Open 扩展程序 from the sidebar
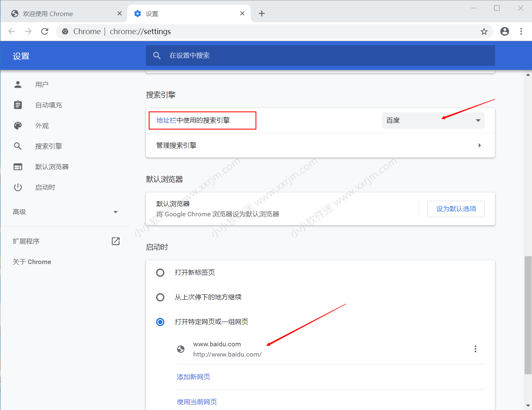 (26, 241)
